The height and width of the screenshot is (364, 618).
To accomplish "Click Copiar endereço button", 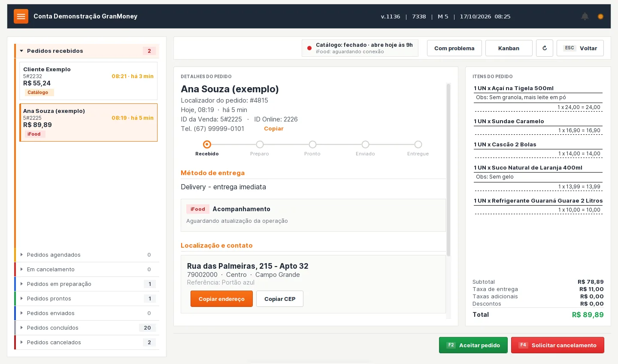I will pos(221,299).
